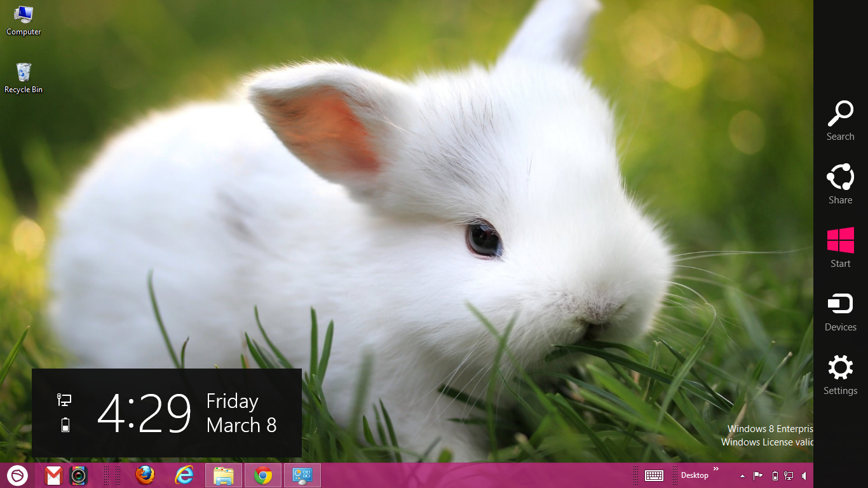This screenshot has width=868, height=488.
Task: Show the touch keyboard from the taskbar
Action: coord(655,475)
